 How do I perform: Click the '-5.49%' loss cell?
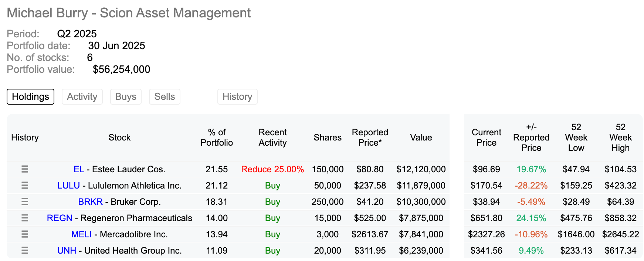(x=531, y=202)
